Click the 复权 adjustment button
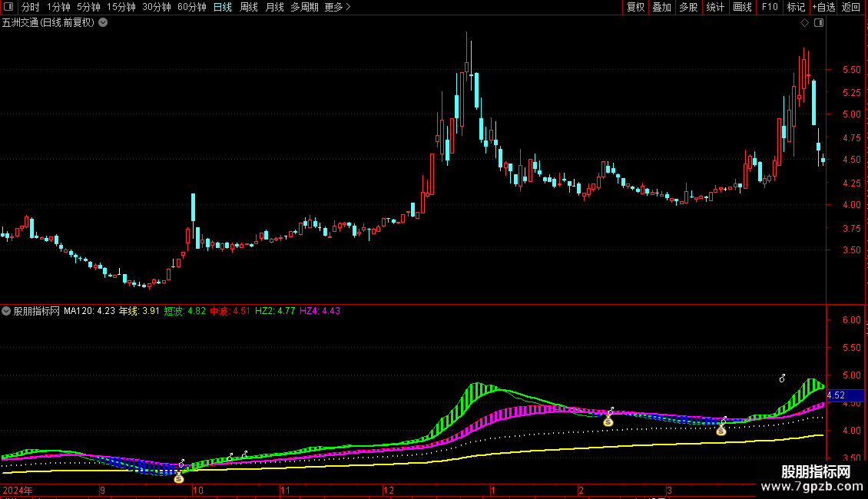The image size is (868, 499). (635, 7)
